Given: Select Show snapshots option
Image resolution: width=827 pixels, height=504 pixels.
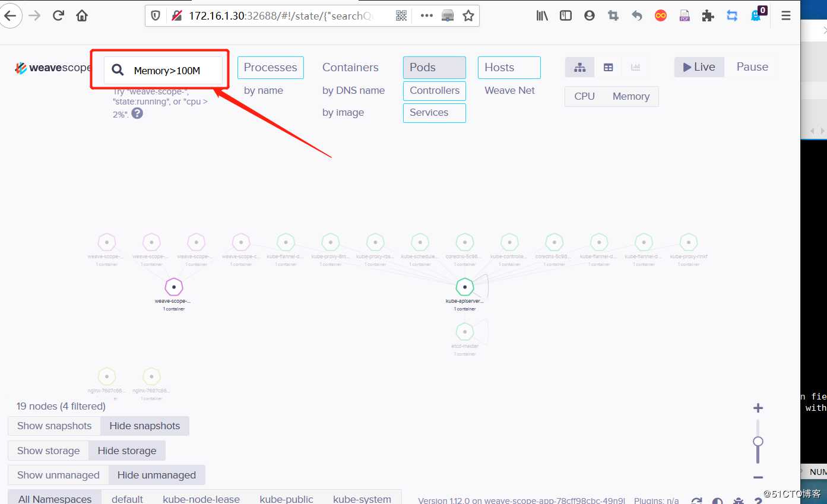Looking at the screenshot, I should point(55,426).
